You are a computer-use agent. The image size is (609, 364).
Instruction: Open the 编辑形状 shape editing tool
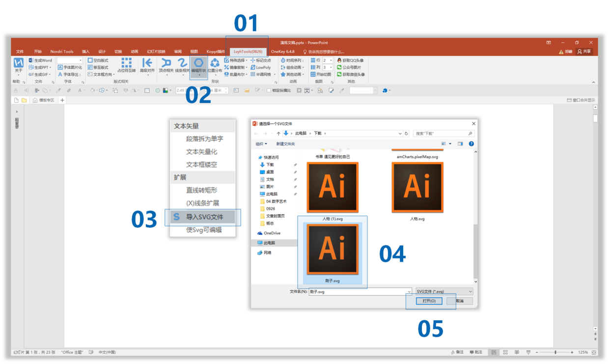[x=198, y=66]
